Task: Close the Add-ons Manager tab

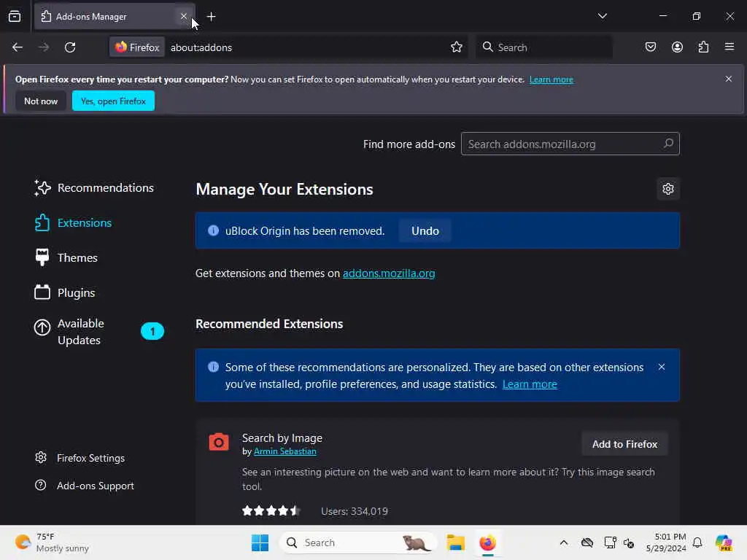Action: (x=183, y=16)
